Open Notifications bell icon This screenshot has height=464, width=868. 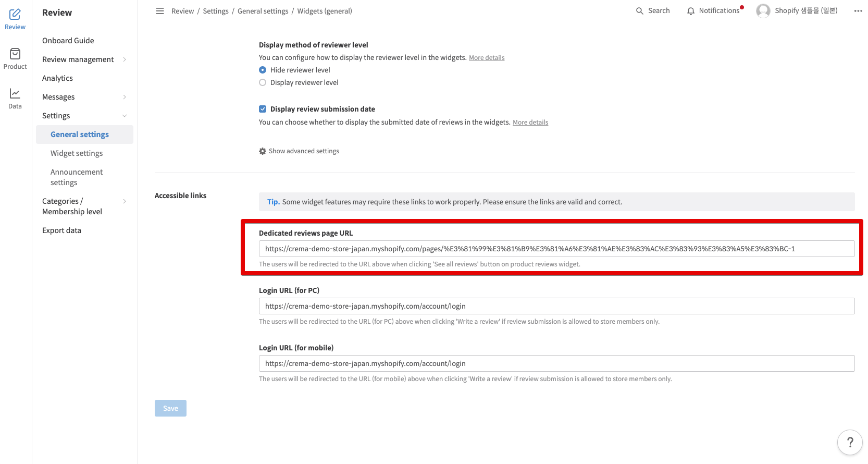point(691,11)
